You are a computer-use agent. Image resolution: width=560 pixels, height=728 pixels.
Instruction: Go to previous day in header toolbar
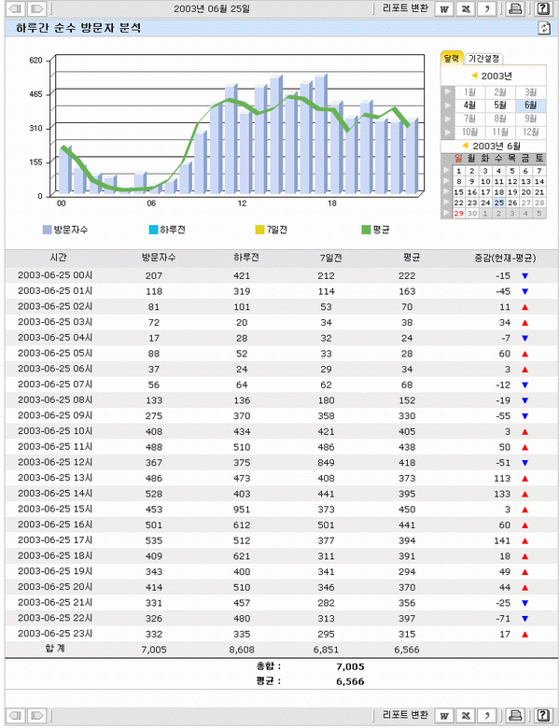coord(16,8)
